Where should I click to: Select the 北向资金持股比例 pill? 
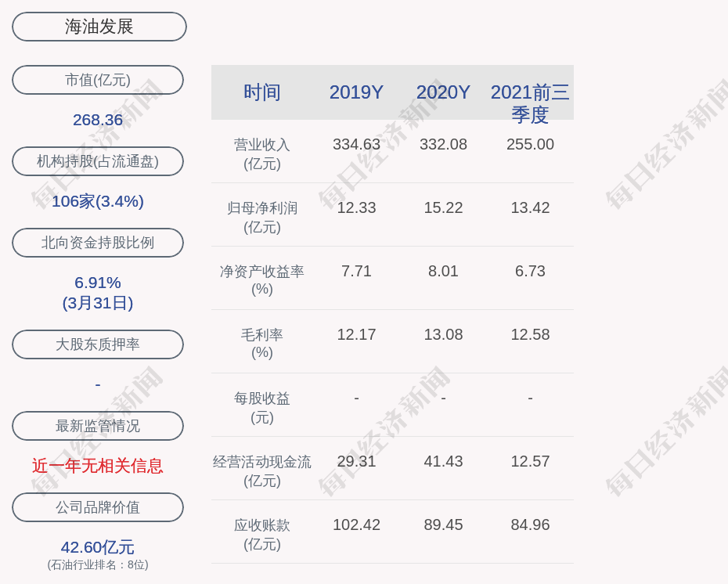pyautogui.click(x=98, y=243)
